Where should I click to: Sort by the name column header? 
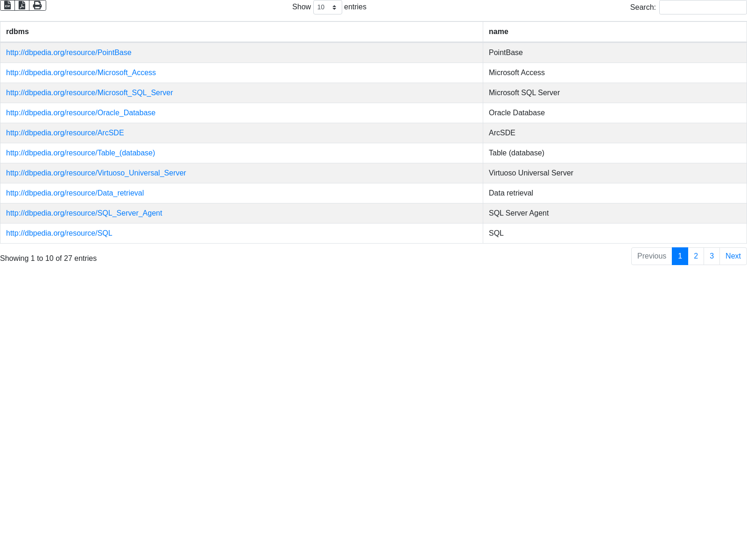pos(614,32)
